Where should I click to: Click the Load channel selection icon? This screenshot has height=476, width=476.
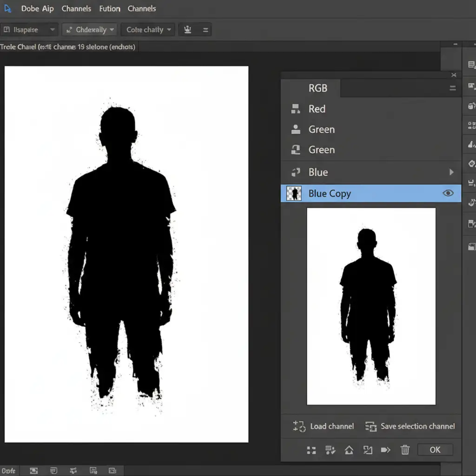coord(299,426)
